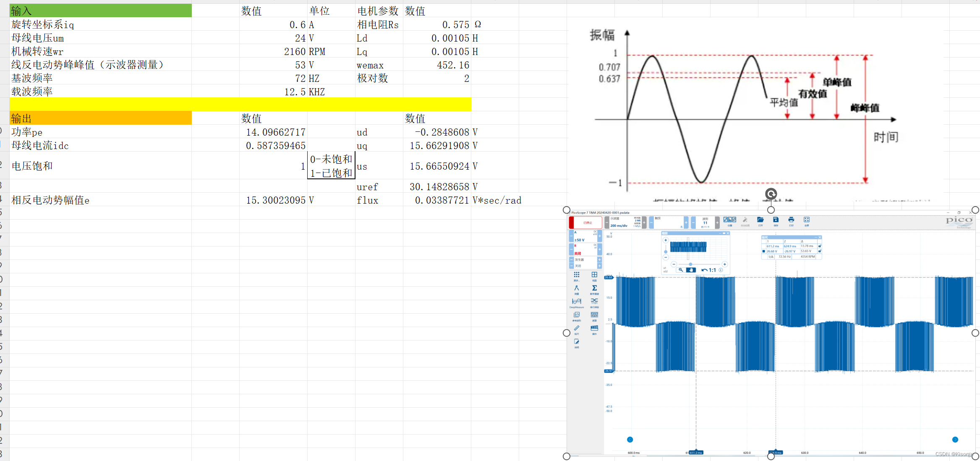
Task: Click the PicoScope open folder icon
Action: click(x=760, y=220)
